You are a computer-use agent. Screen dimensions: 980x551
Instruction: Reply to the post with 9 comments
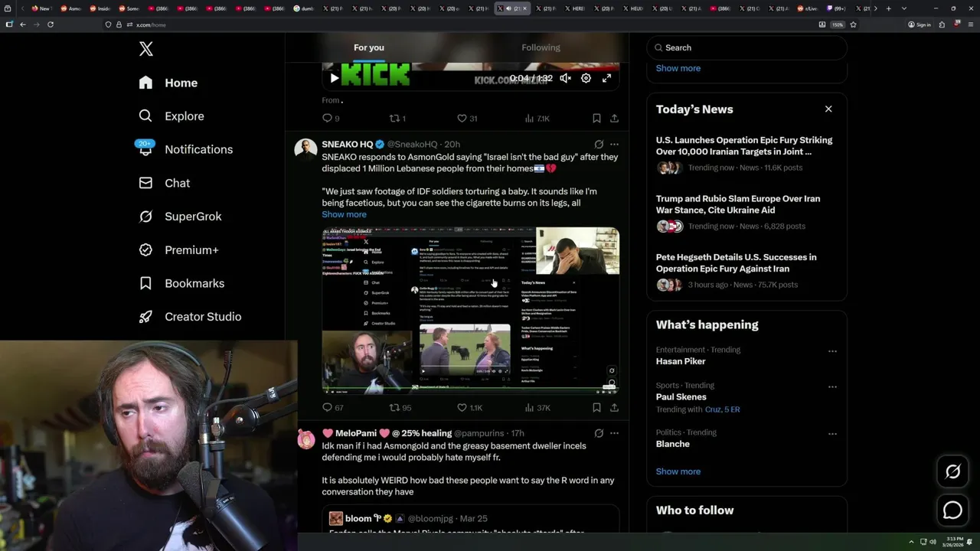pos(330,119)
